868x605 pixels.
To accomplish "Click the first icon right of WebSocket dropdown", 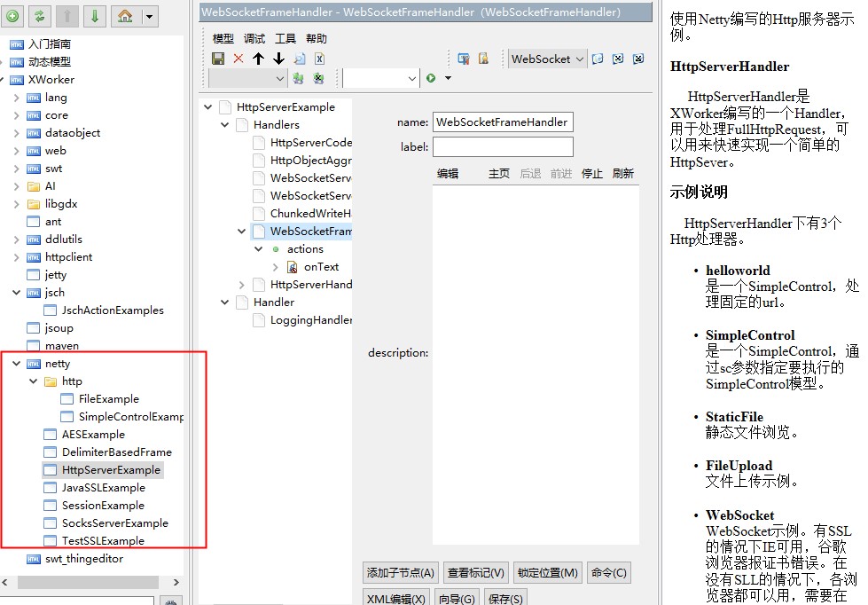I will (x=598, y=59).
